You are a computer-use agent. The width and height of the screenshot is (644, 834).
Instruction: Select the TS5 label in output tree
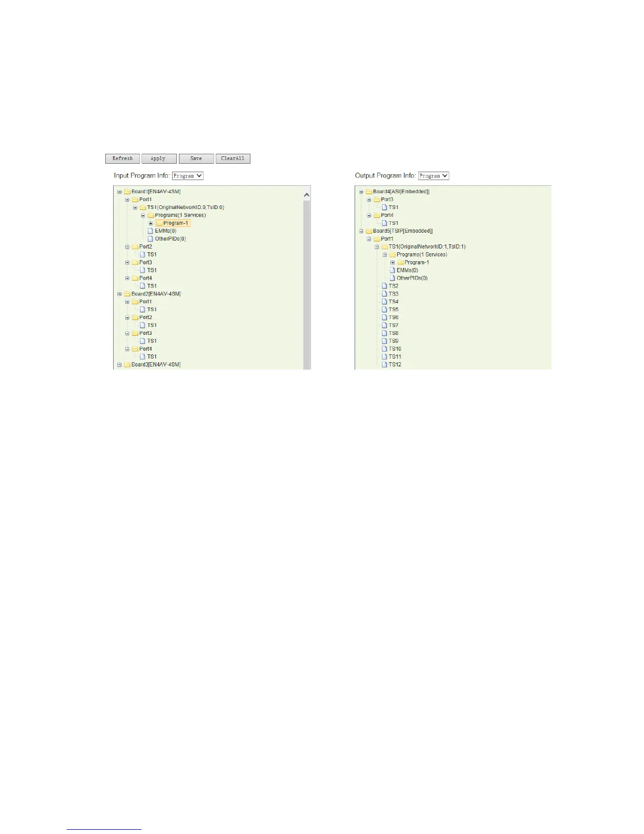coord(394,310)
